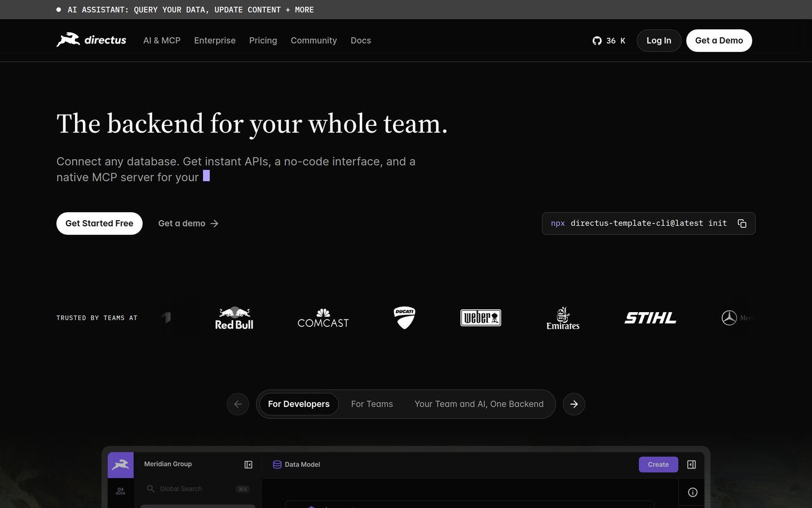Switch to the For Teams tab
Viewport: 812px width, 508px height.
(x=372, y=404)
